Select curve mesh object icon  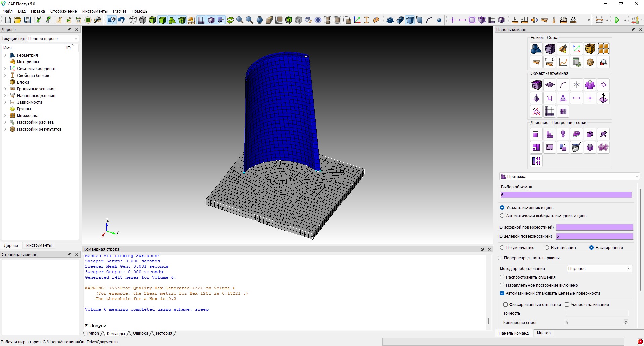click(x=563, y=85)
